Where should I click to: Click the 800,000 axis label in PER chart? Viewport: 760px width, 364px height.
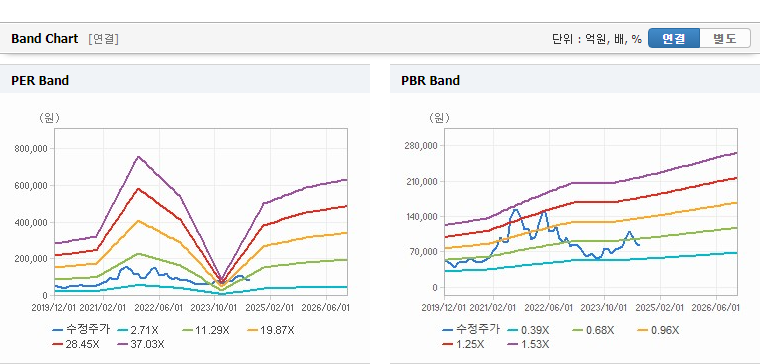31,149
